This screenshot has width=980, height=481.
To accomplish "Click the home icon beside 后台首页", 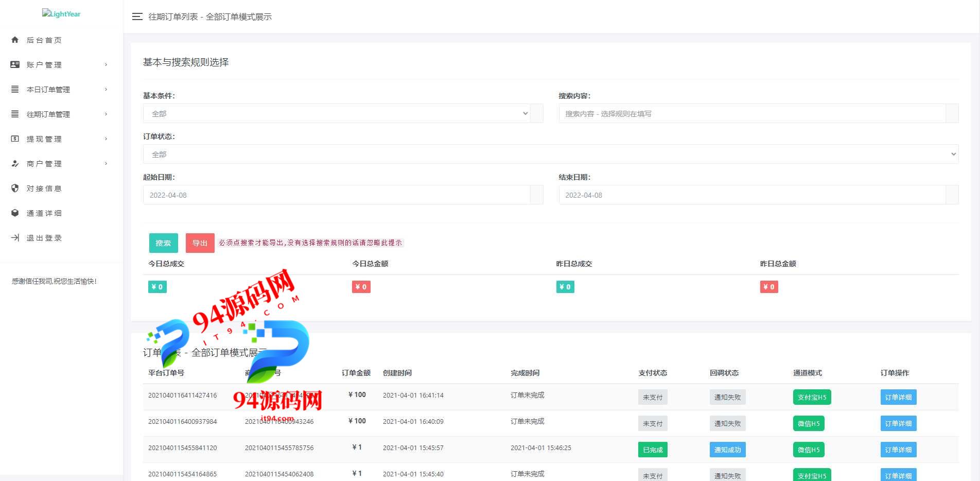I will 15,40.
